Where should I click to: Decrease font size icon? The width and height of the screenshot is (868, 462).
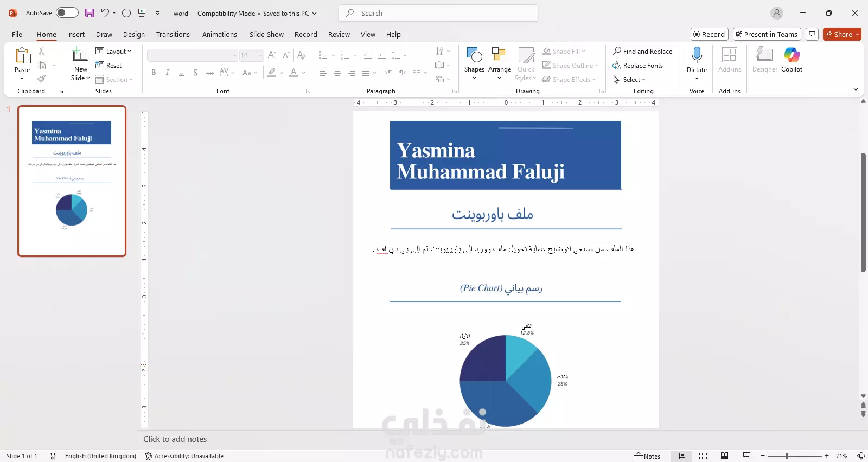[286, 55]
